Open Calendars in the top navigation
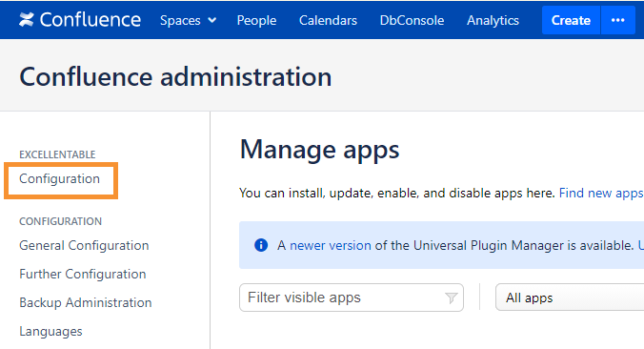The image size is (644, 349). (328, 20)
